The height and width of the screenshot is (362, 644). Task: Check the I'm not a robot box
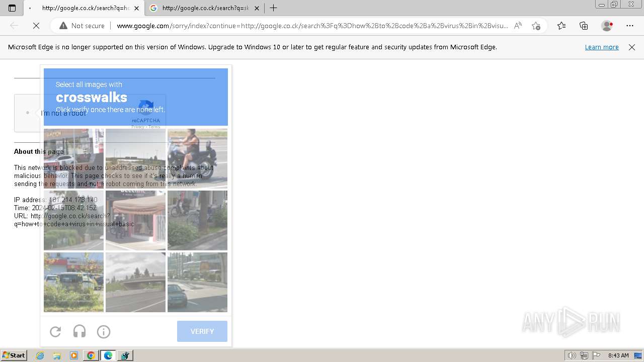(27, 113)
